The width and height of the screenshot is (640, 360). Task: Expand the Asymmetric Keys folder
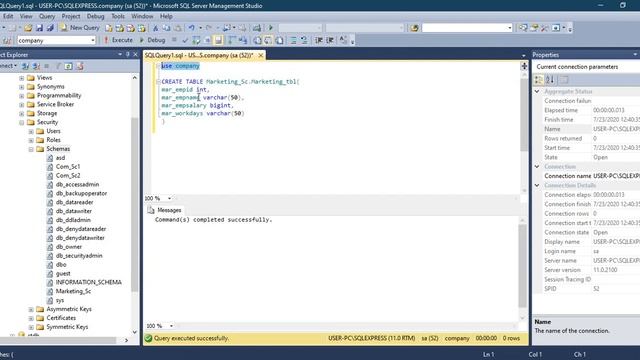click(x=31, y=309)
